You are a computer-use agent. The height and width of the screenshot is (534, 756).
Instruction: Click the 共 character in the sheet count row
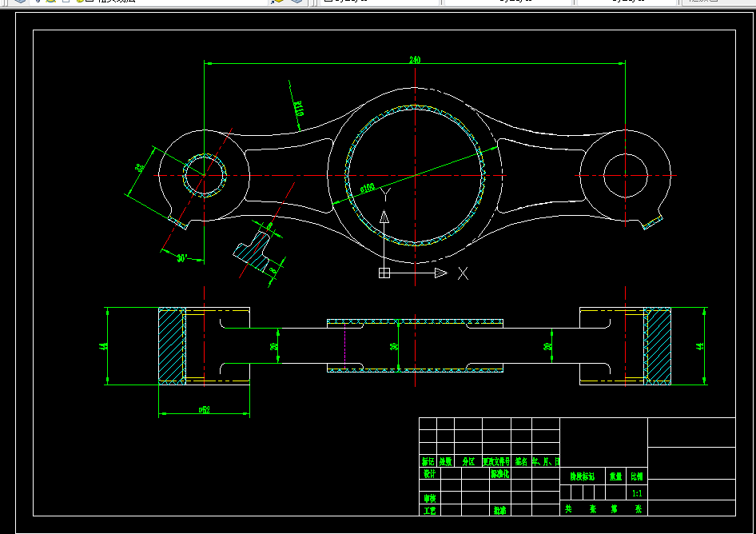(x=568, y=508)
